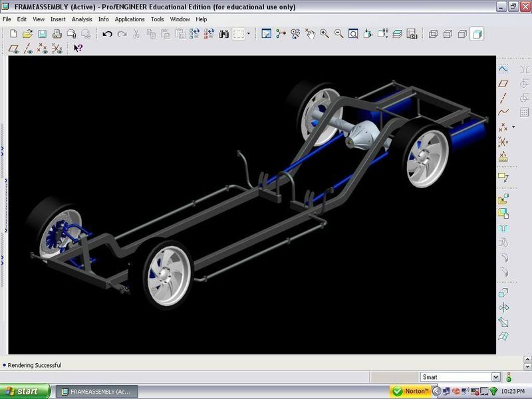Toggle datum axes display
The height and width of the screenshot is (399, 532).
(x=28, y=49)
